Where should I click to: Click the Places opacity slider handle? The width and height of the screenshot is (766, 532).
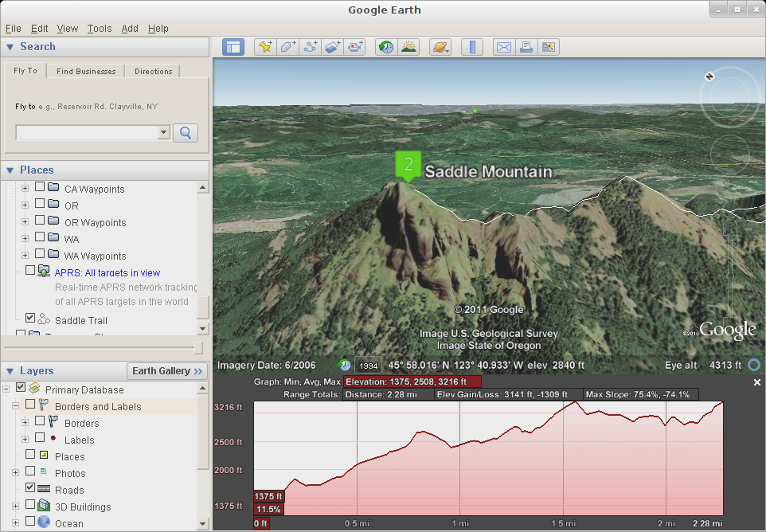point(197,347)
